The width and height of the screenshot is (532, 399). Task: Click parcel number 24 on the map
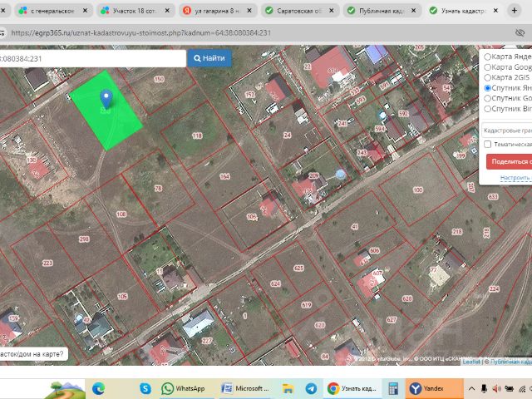point(288,135)
